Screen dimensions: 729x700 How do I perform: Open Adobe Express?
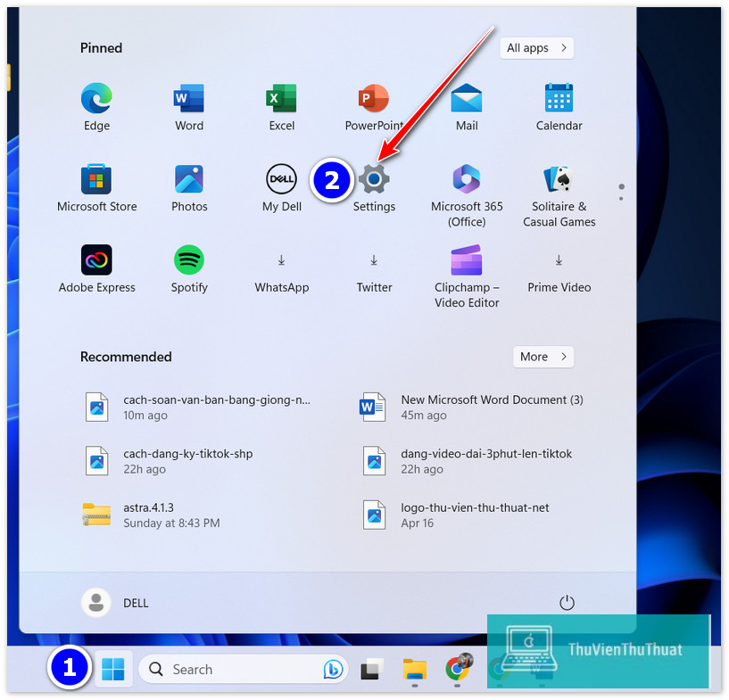[x=96, y=268]
